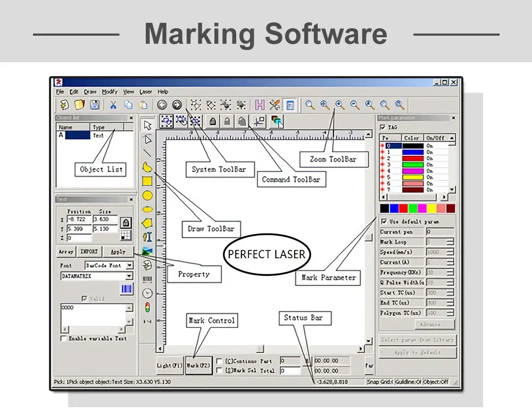The height and width of the screenshot is (420, 532).
Task: Pick the blue swatch in the palette row
Action: (x=394, y=208)
